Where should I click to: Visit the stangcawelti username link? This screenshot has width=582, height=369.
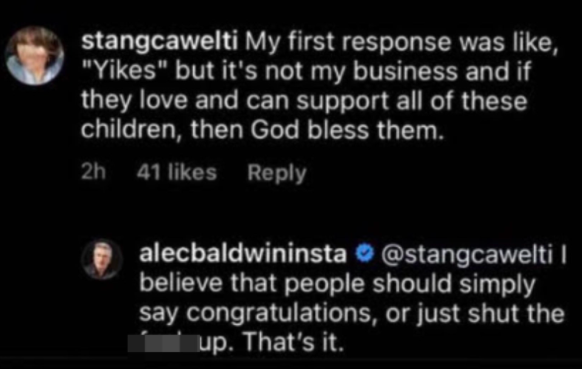pyautogui.click(x=160, y=42)
